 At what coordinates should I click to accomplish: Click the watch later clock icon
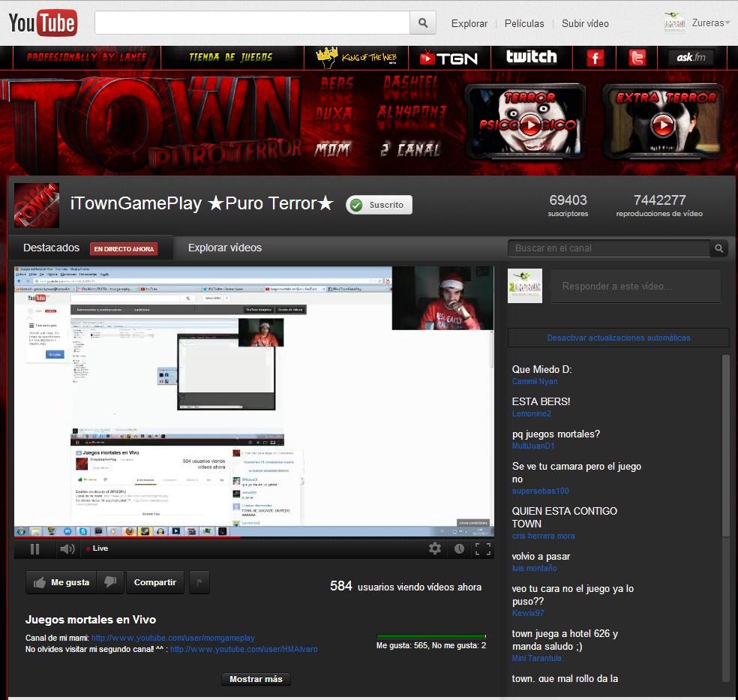[x=459, y=549]
